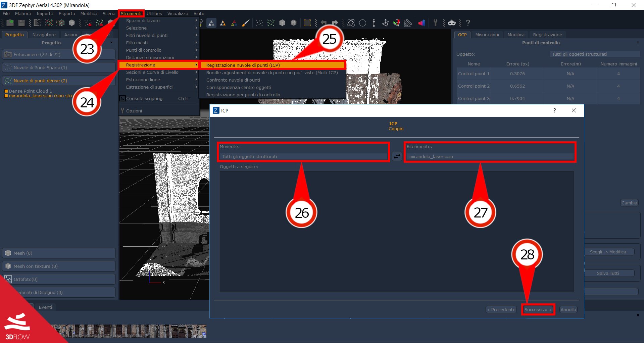Click the redo arrow icon
This screenshot has width=644, height=343.
335,23
